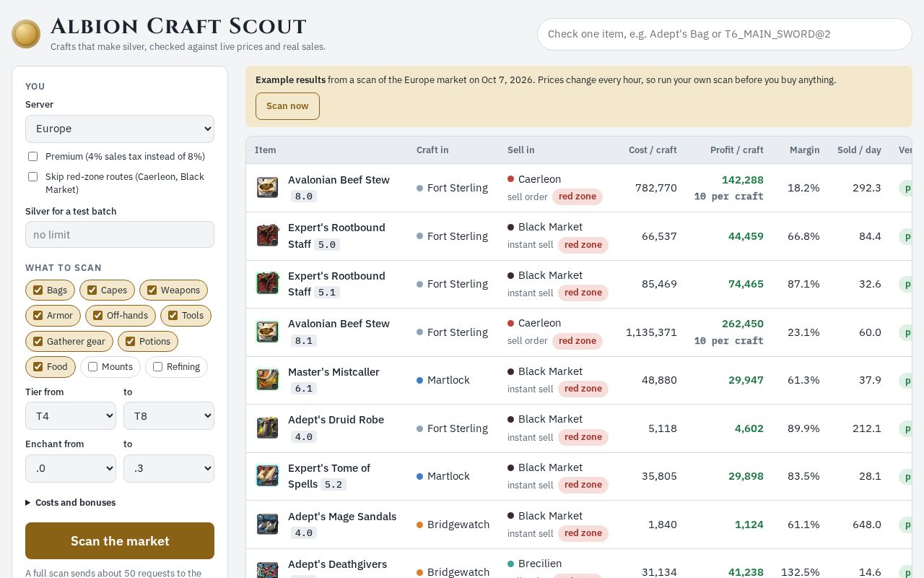Click the gold coin site logo
The width and height of the screenshot is (924, 578).
point(26,34)
